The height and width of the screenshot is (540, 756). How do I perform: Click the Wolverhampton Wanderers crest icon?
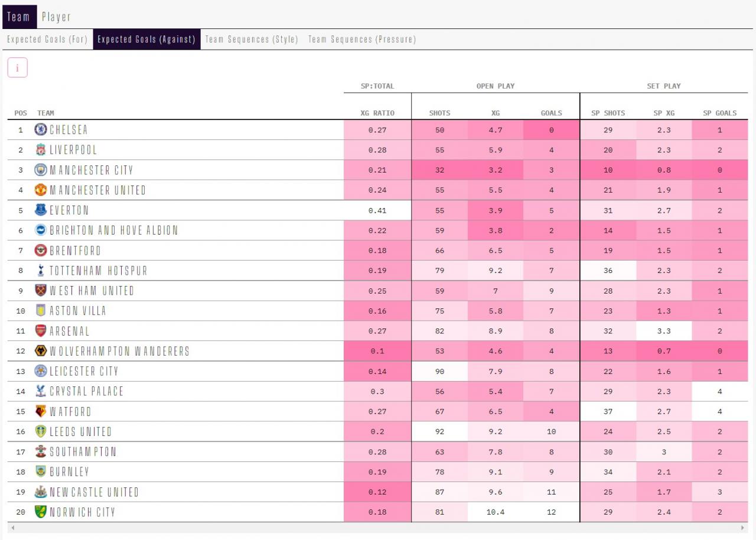tap(41, 350)
